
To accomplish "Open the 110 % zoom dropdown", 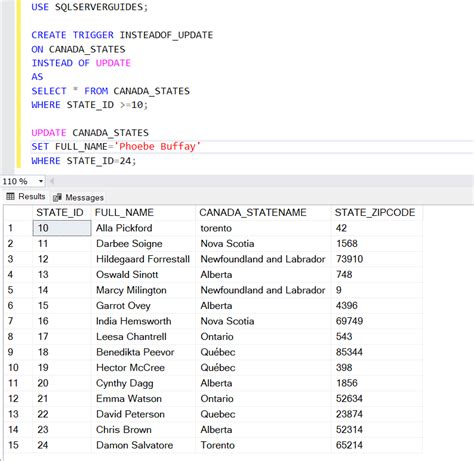I will tap(41, 181).
